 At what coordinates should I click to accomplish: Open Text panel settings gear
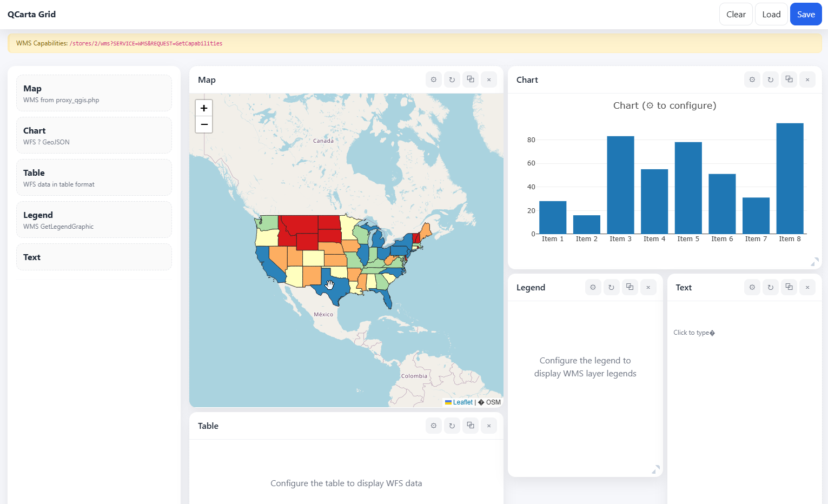pos(752,287)
